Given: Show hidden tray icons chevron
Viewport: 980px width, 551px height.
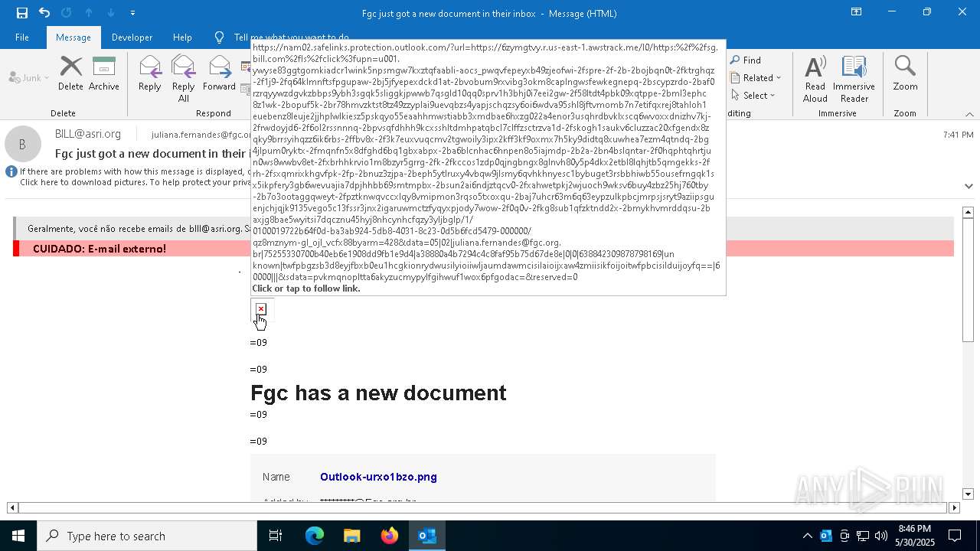Looking at the screenshot, I should click(807, 536).
